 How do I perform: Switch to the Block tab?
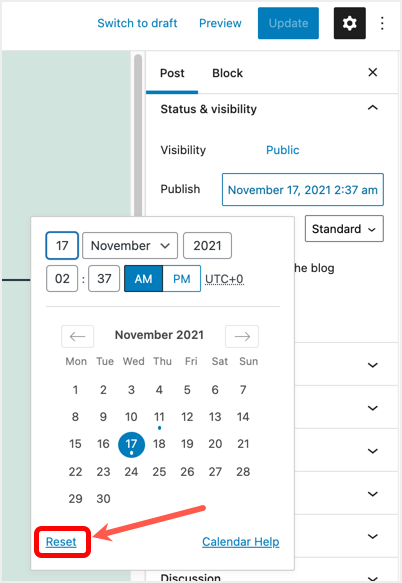pyautogui.click(x=227, y=73)
